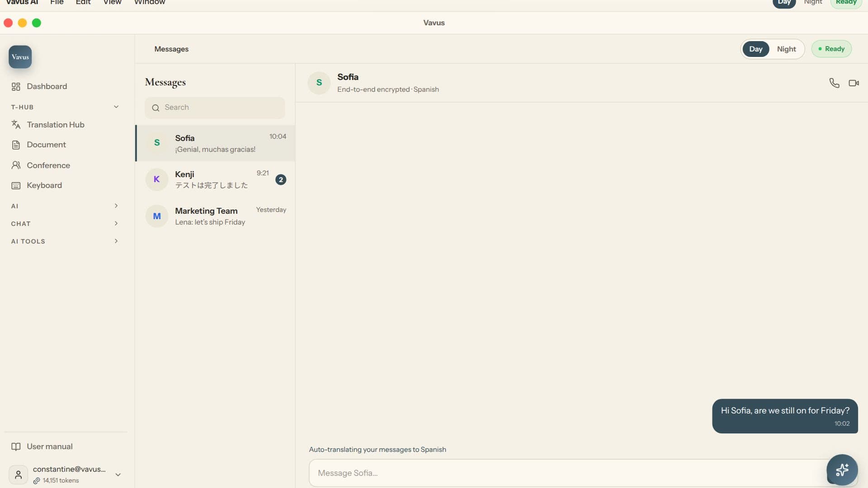Click Day in the top menu bar
Image resolution: width=868 pixels, height=488 pixels.
pos(784,3)
